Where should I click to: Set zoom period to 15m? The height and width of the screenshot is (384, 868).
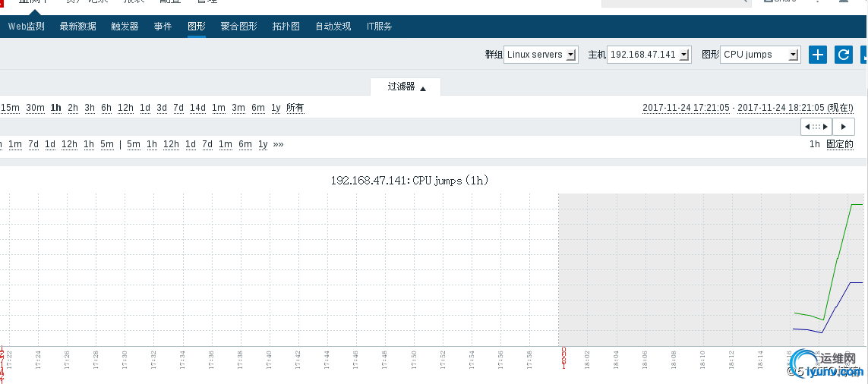10,107
